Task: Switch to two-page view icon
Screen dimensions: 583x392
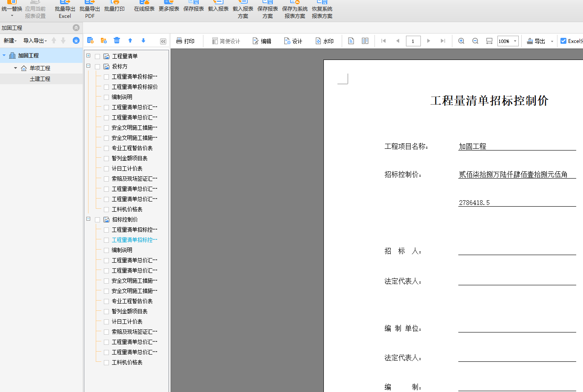Action: pyautogui.click(x=365, y=41)
